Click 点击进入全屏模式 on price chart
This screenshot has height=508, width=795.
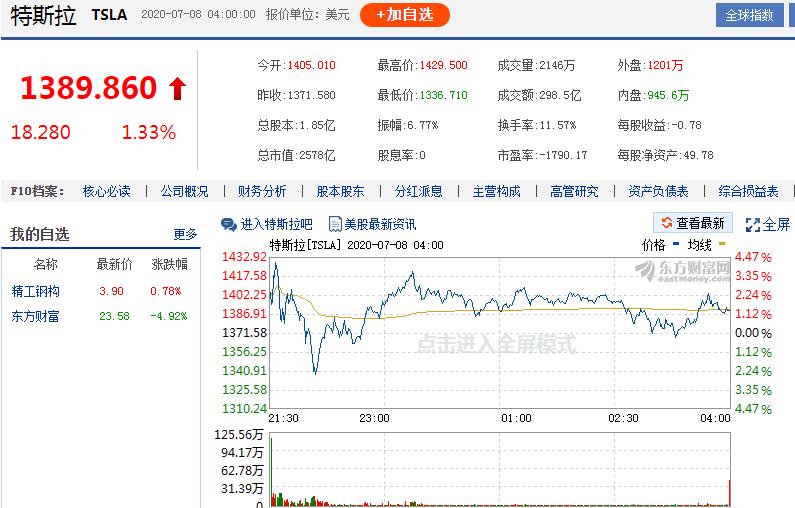click(x=497, y=344)
